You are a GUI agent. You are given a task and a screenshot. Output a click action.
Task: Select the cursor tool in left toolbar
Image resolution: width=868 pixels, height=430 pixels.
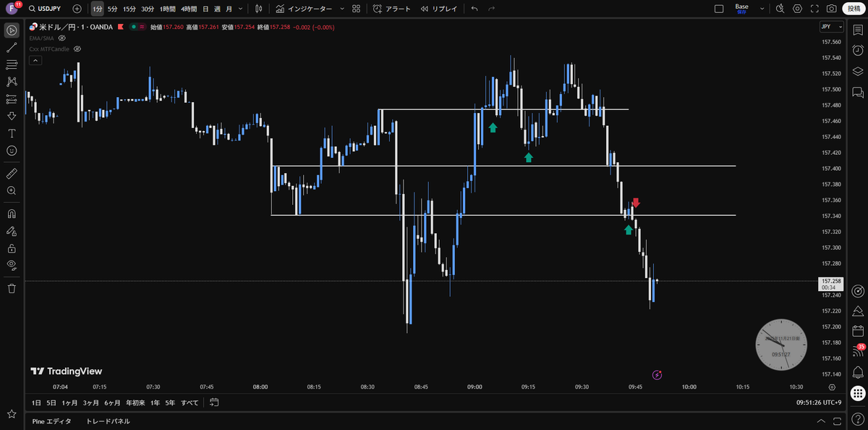12,30
